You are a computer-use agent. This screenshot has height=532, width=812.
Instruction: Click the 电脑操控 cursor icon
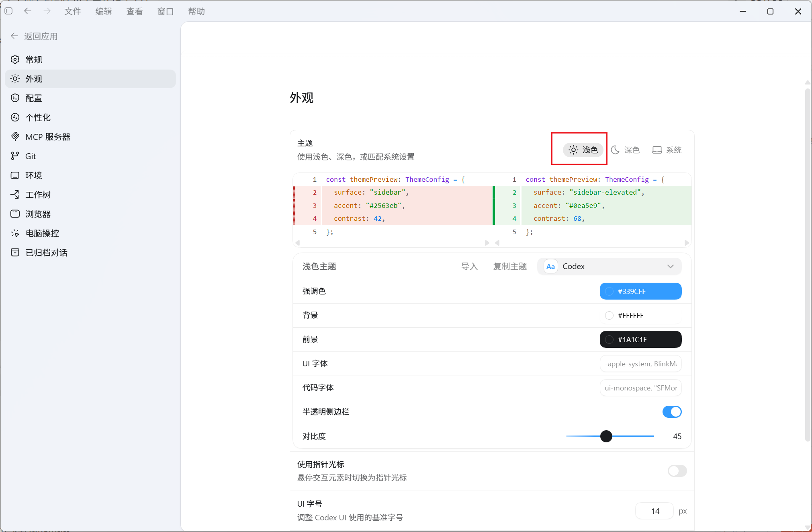tap(15, 233)
